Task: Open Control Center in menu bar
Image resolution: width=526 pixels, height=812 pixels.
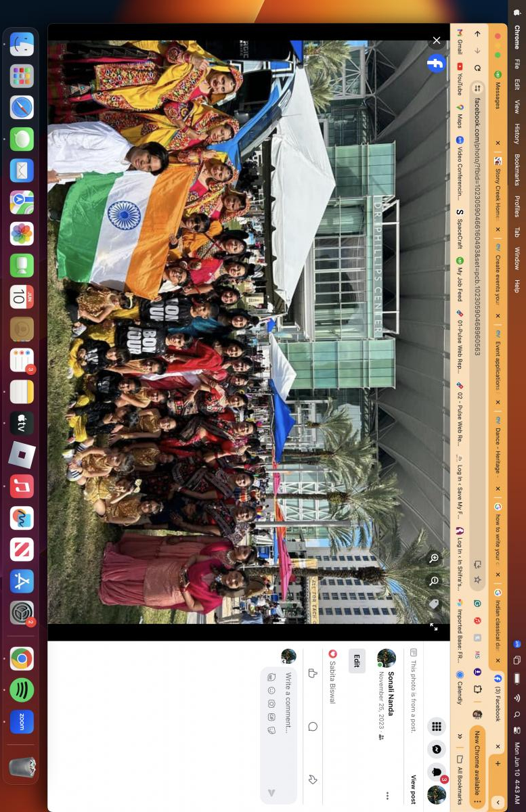Action: tap(517, 731)
